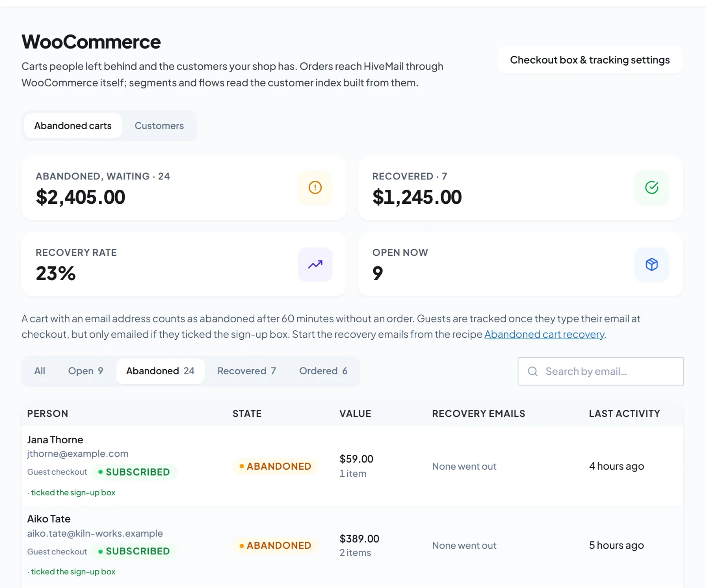Click '5 hours ago' last activity

[x=616, y=546]
